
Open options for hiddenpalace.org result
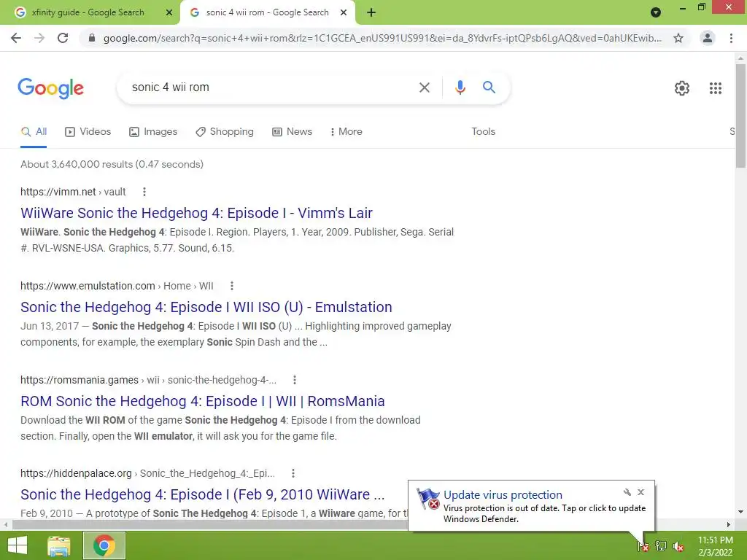pos(293,473)
